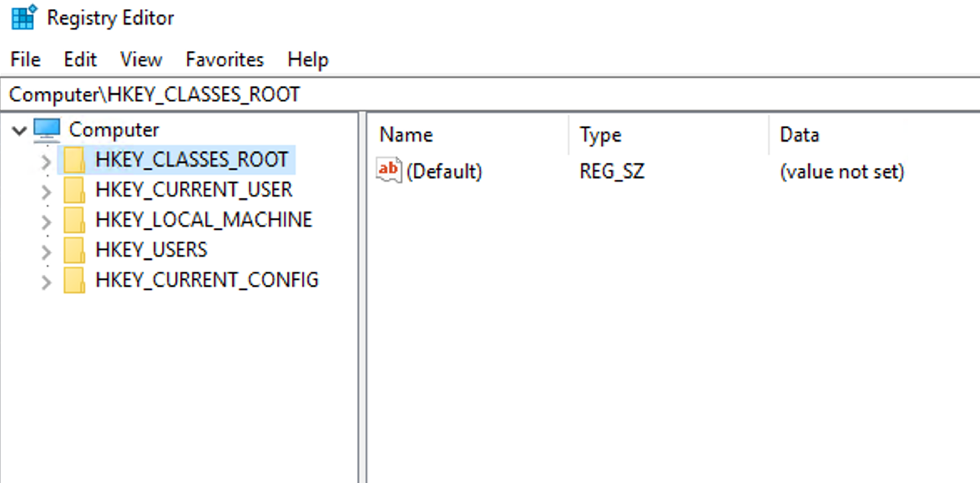Screen dimensions: 980x483
Task: Expand the HKEY_CLASSES_ROOT key
Action: click(46, 162)
